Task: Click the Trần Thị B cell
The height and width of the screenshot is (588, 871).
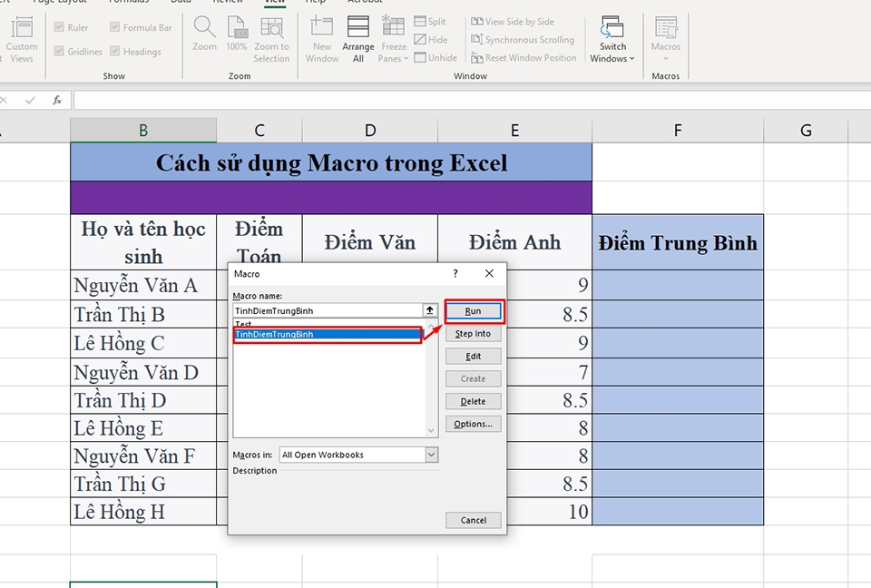Action: click(143, 315)
